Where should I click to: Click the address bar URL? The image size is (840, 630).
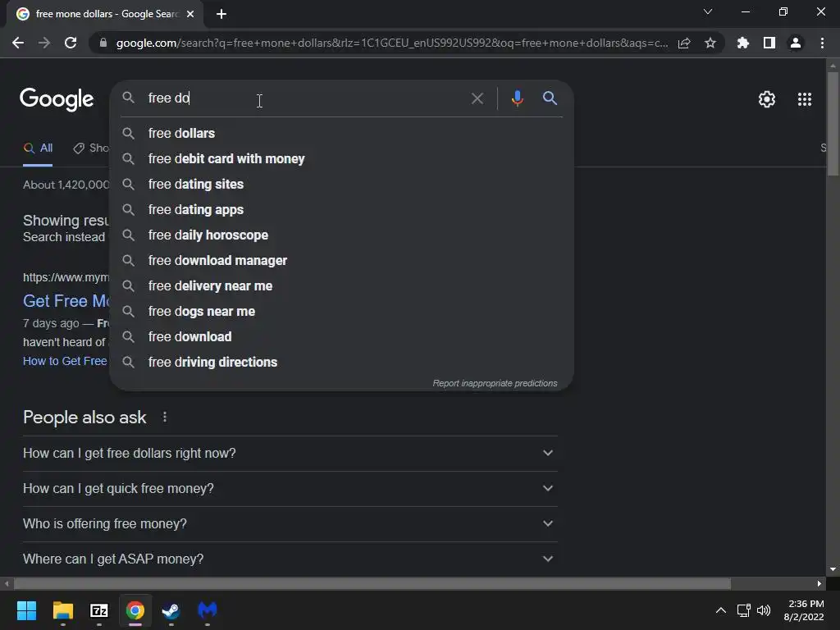(391, 43)
